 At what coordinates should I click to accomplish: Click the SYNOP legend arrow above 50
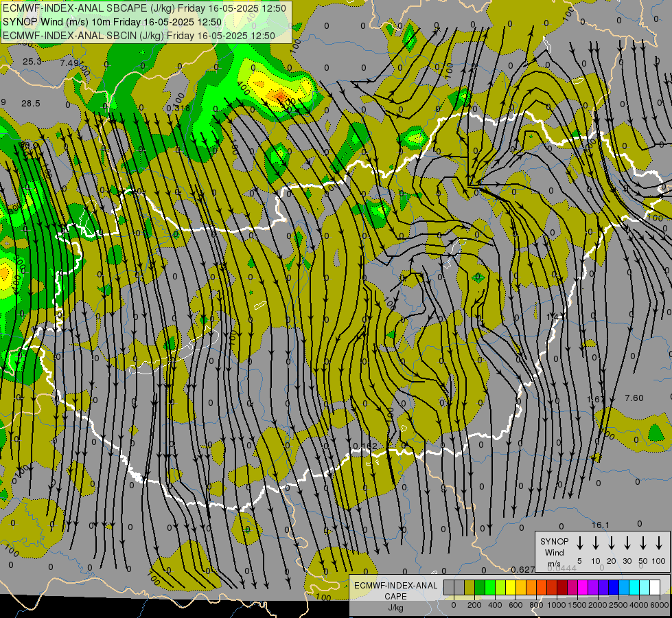pos(643,543)
